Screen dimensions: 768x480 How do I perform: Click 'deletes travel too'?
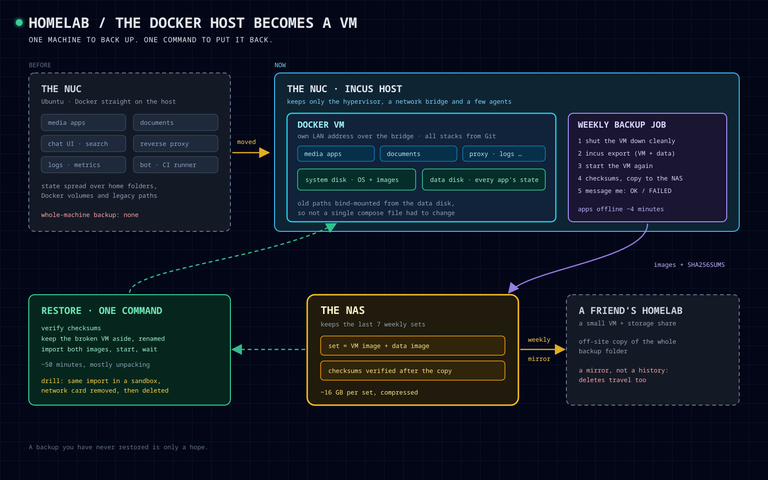(x=612, y=380)
